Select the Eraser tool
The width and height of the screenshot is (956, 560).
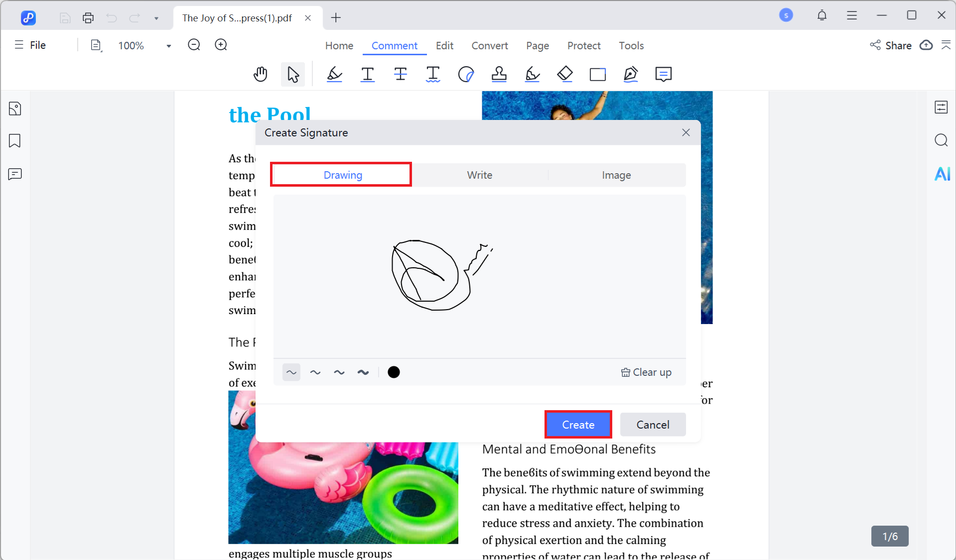pyautogui.click(x=565, y=74)
